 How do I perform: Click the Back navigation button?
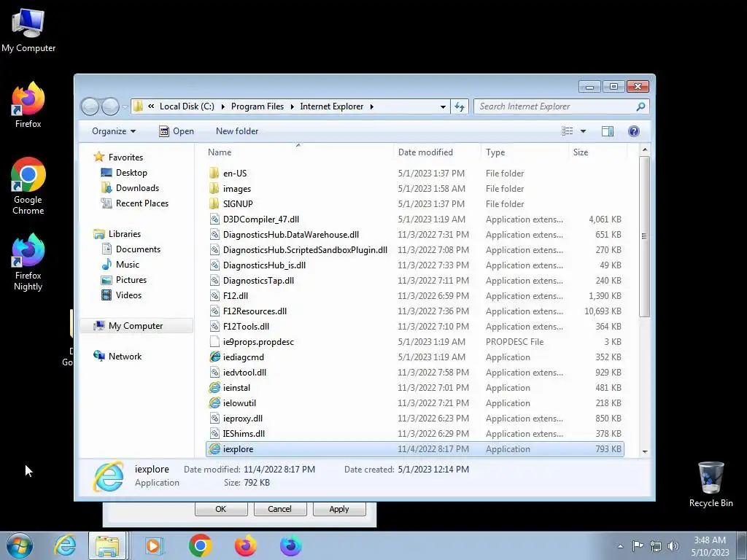(90, 106)
